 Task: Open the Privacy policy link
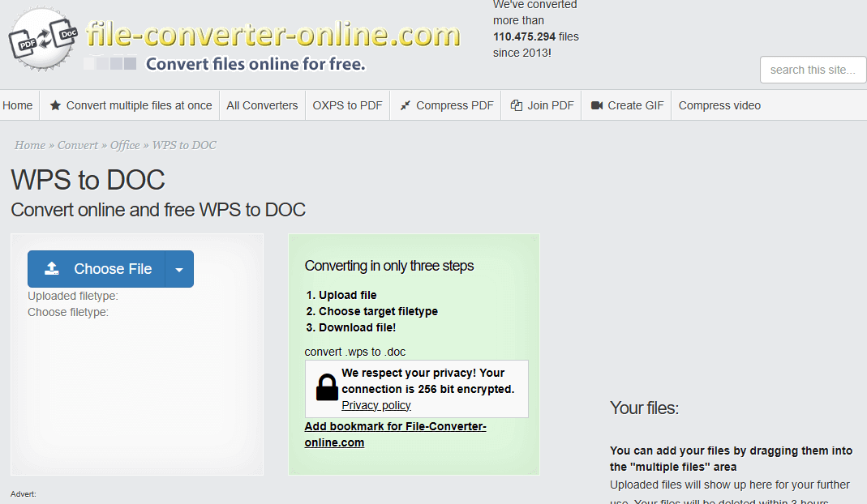click(376, 405)
